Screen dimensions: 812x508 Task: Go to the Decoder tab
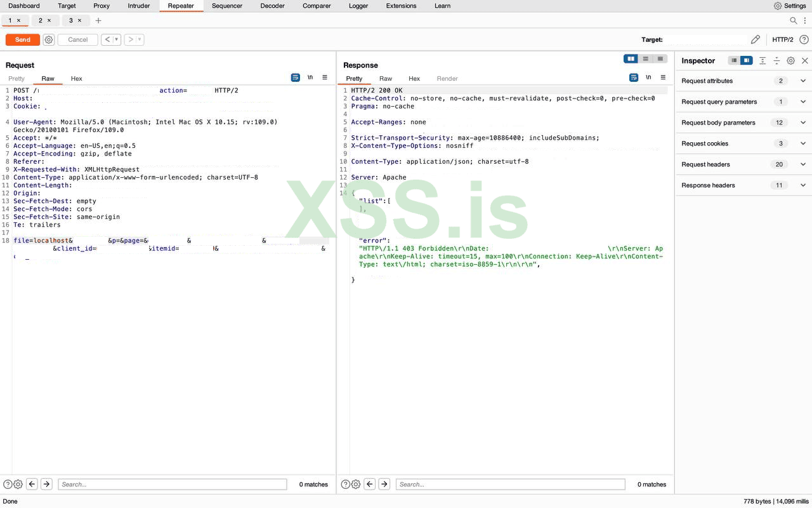tap(272, 6)
